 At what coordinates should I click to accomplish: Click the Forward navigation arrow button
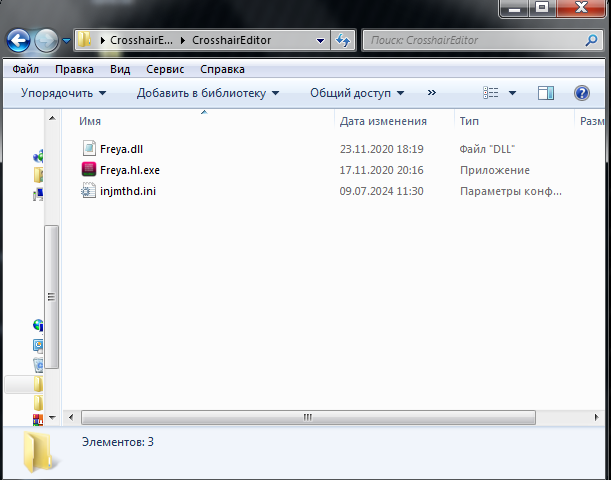(x=47, y=41)
